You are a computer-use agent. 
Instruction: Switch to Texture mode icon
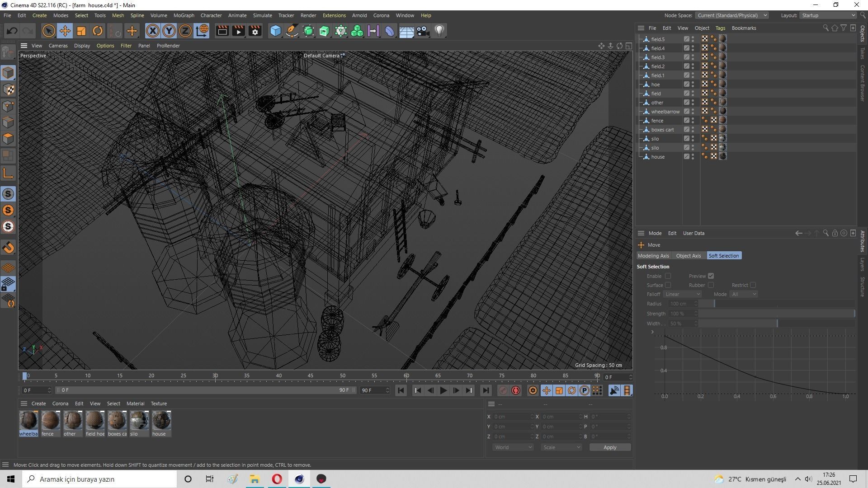pos(8,89)
